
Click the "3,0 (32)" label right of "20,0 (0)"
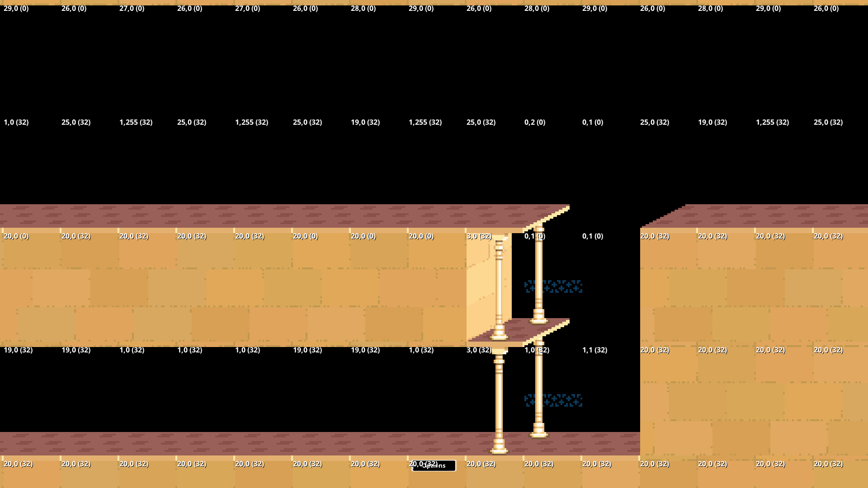coord(479,236)
